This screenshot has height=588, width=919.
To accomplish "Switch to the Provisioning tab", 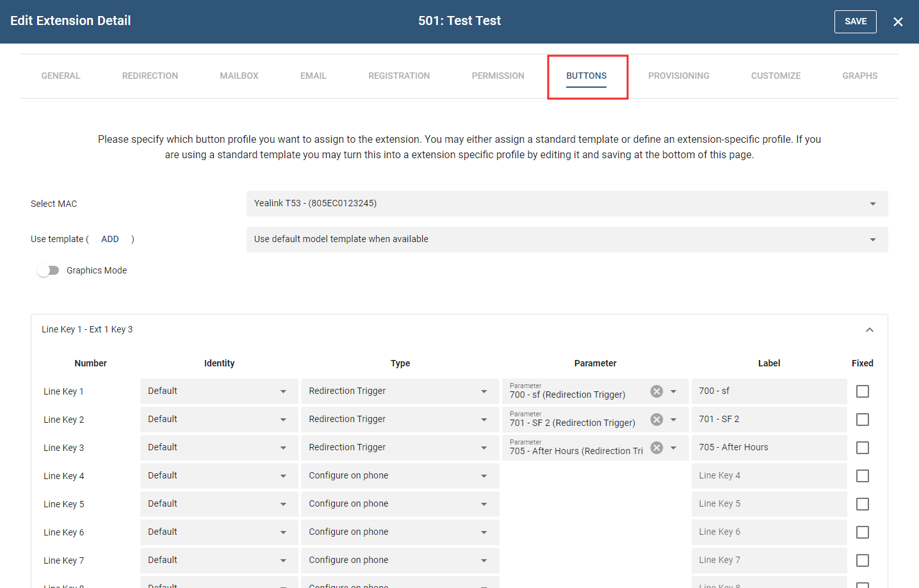I will point(678,76).
